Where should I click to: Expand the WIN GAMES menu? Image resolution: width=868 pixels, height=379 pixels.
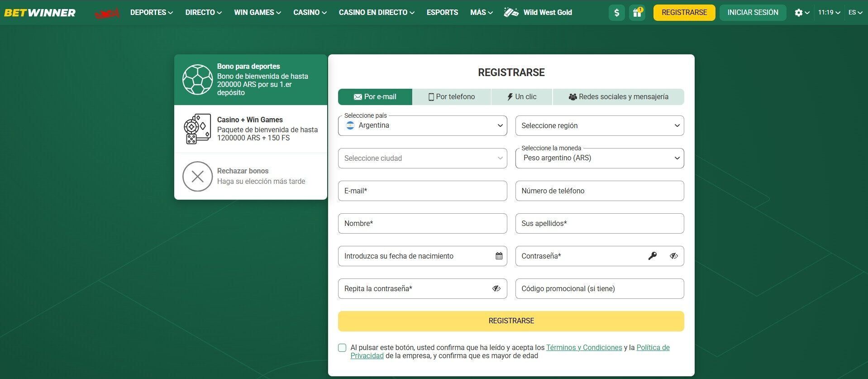coord(258,13)
